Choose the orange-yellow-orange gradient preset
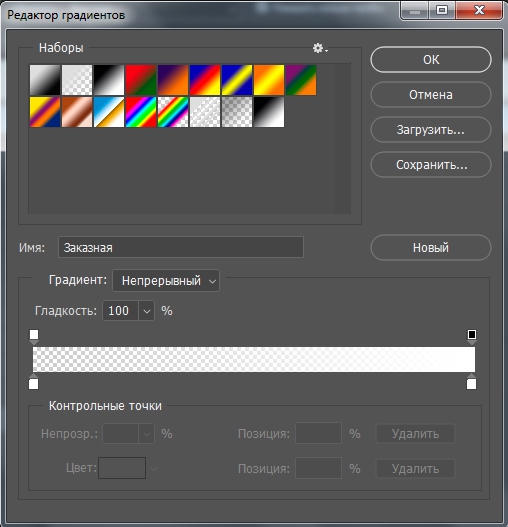This screenshot has height=527, width=508. point(269,80)
